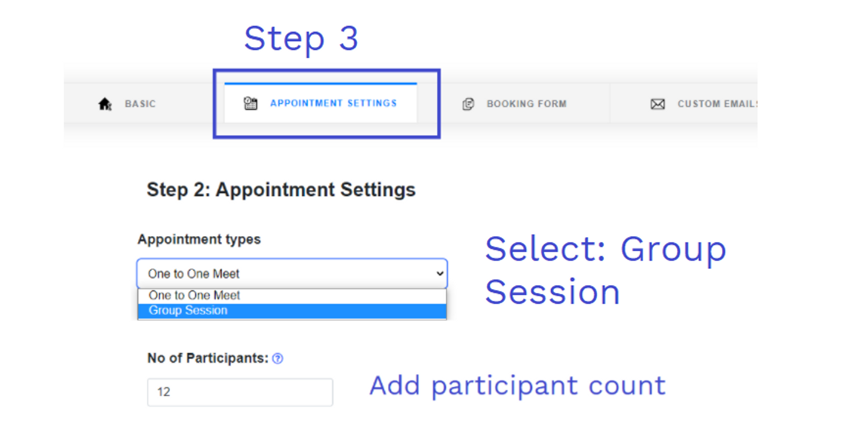This screenshot has height=434, width=868.
Task: Click the home icon beside BASIC
Action: click(105, 104)
